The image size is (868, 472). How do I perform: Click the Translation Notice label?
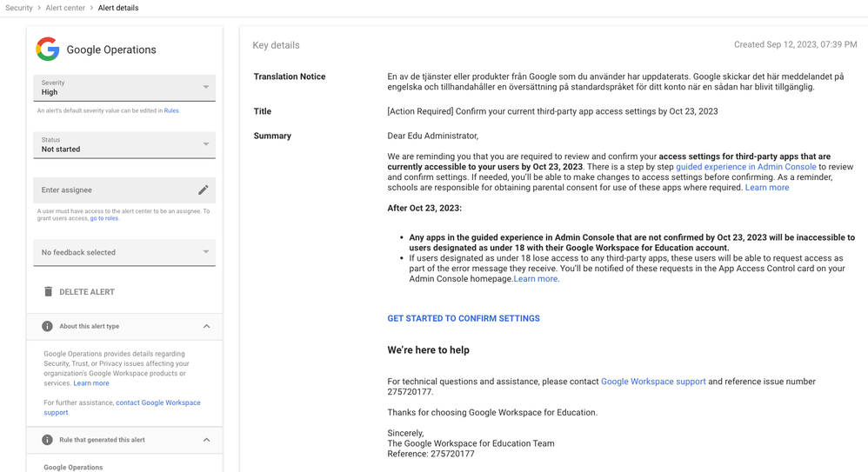(x=290, y=76)
